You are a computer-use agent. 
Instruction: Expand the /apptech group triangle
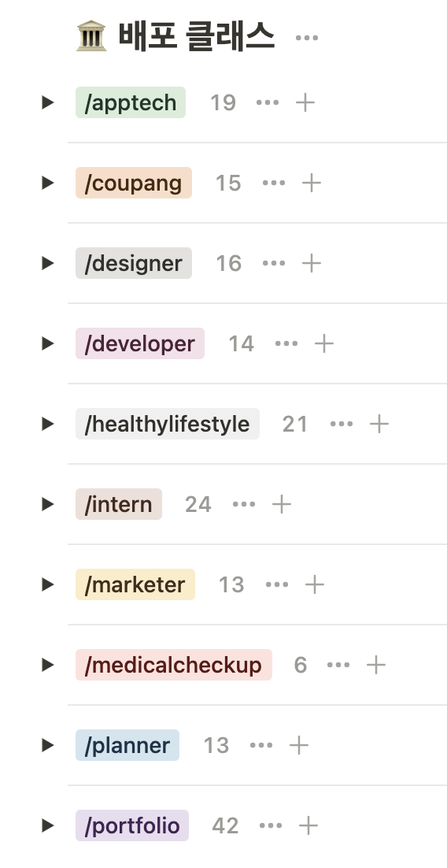coord(47,102)
